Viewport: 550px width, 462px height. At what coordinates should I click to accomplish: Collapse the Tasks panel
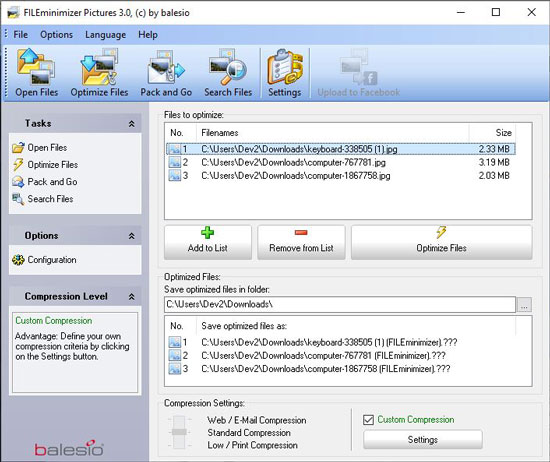point(132,123)
